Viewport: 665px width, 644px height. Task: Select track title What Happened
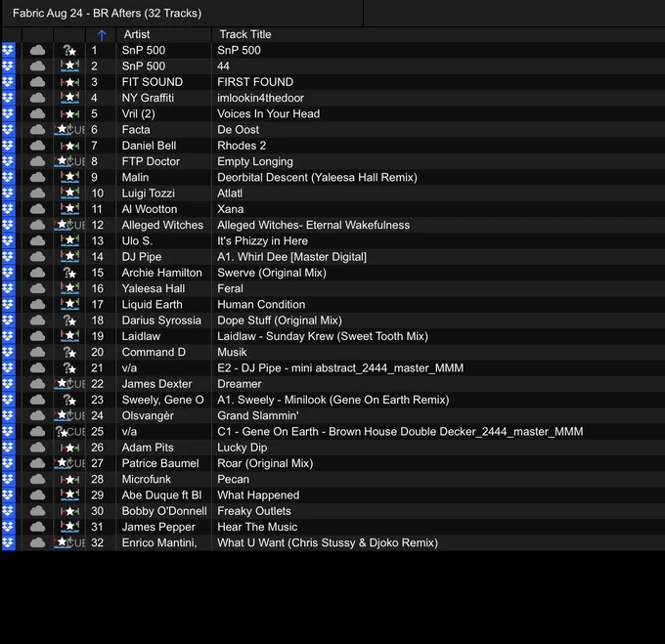pyautogui.click(x=258, y=495)
